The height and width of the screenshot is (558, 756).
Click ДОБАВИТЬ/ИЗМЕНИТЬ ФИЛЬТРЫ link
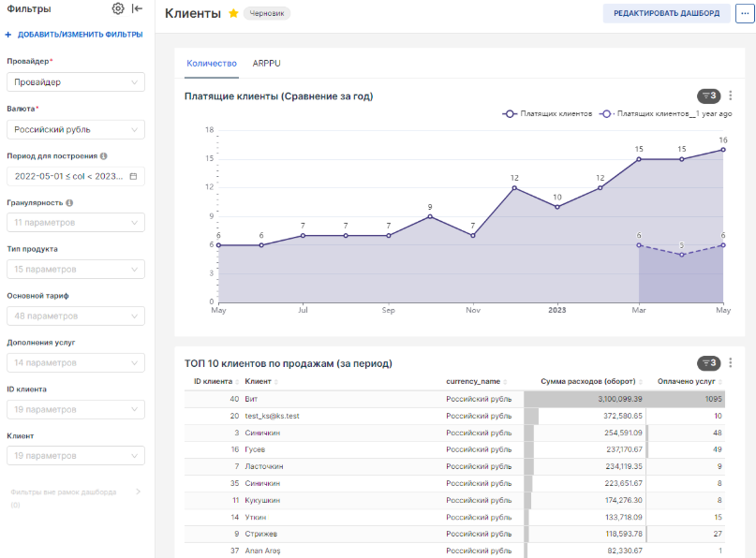(75, 35)
